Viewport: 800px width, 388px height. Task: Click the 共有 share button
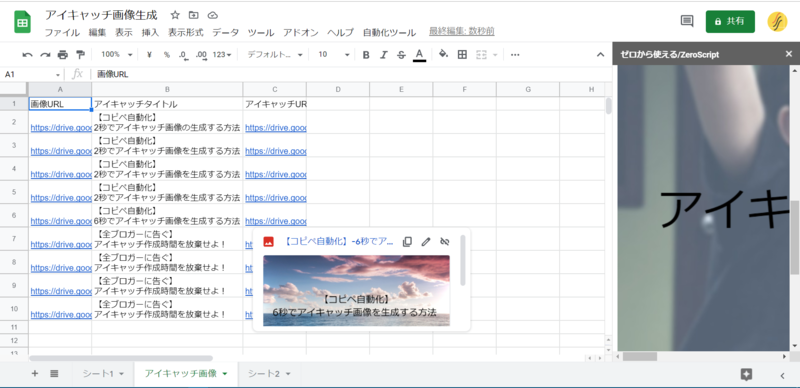730,21
